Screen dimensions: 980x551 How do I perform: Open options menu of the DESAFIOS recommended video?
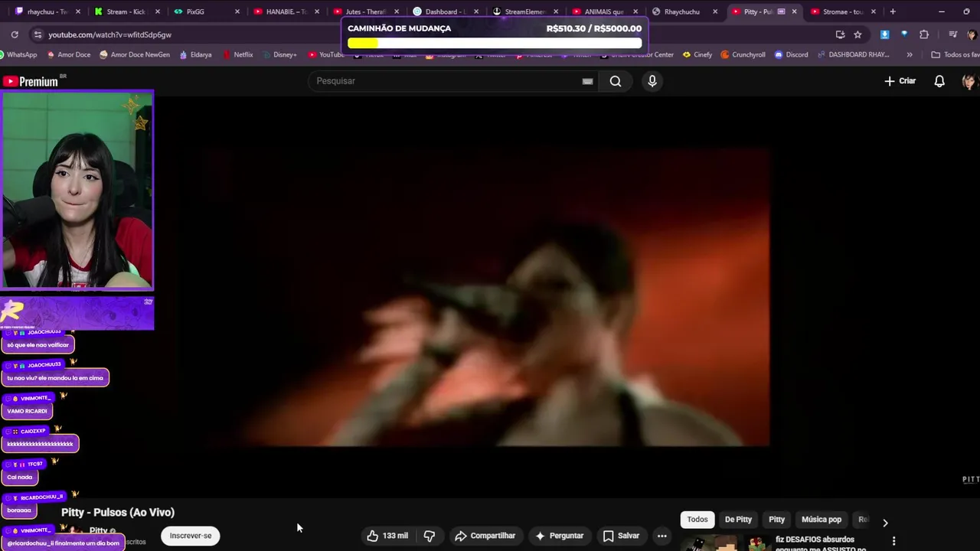click(893, 541)
